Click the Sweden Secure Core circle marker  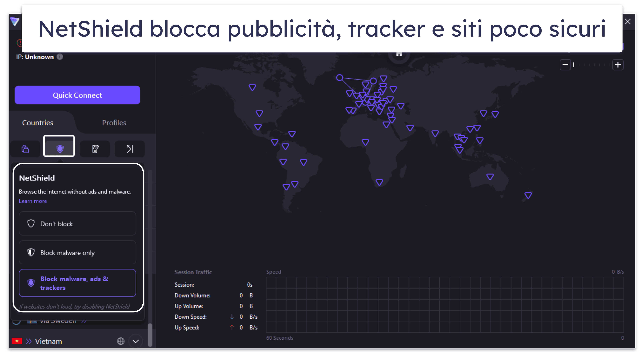pyautogui.click(x=373, y=81)
